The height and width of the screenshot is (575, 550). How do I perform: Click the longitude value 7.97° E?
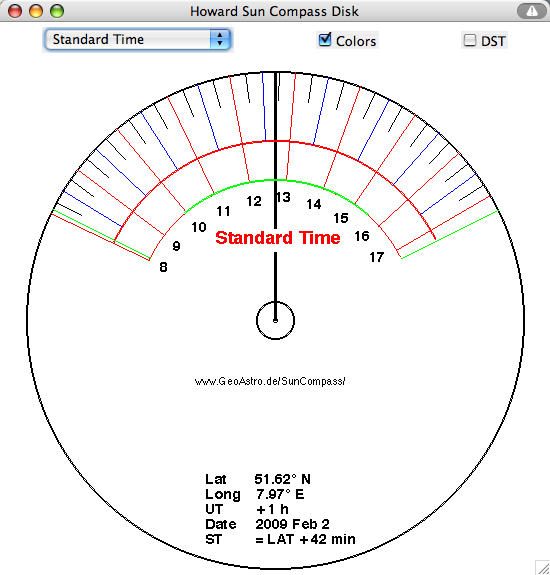point(280,494)
